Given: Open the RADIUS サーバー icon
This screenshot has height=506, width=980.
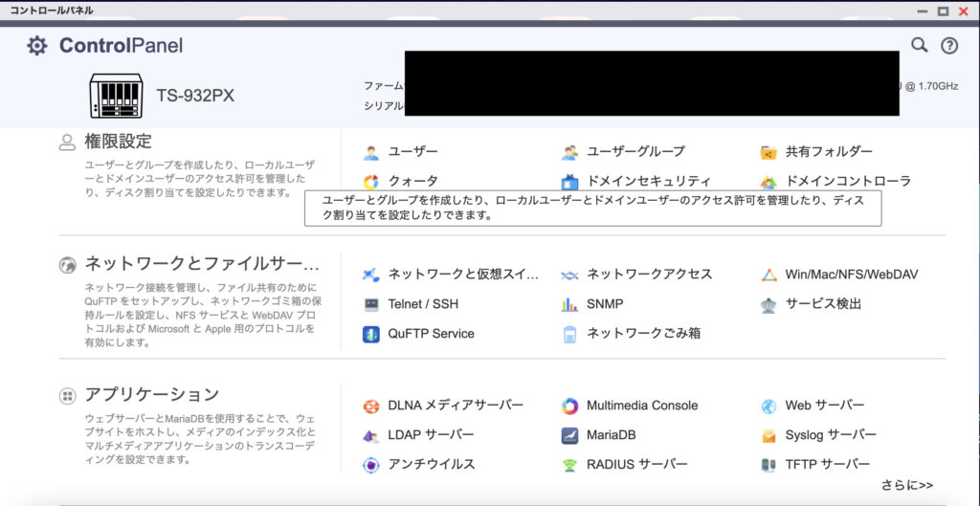Looking at the screenshot, I should [x=569, y=465].
